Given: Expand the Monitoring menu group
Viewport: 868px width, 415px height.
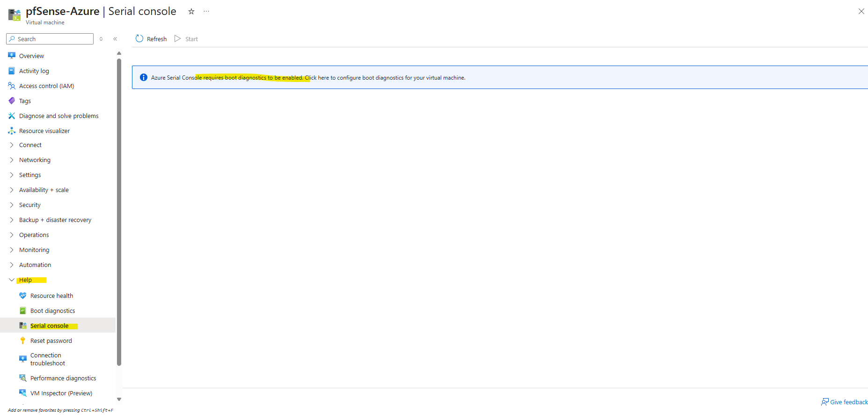Looking at the screenshot, I should point(12,250).
